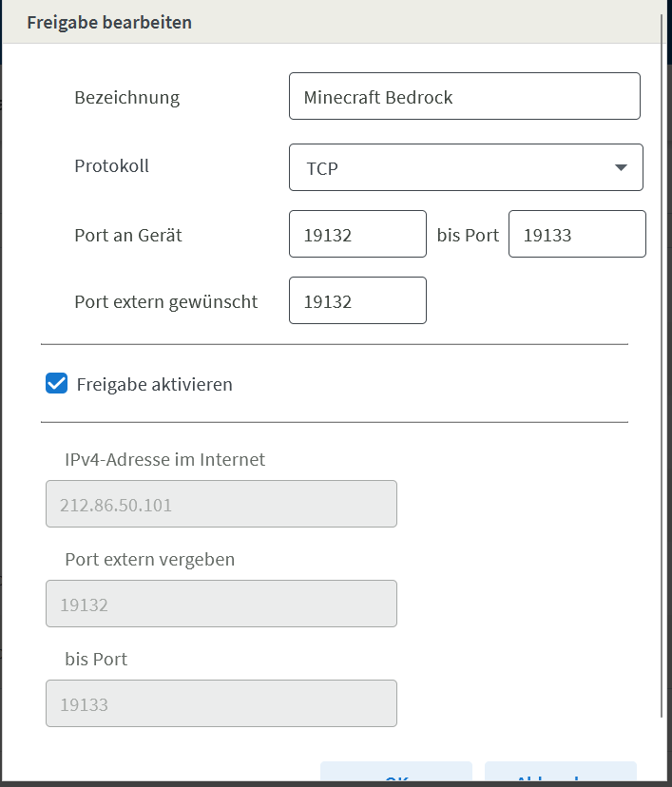Select the bis Port 19133 editable field
Screen dimensions: 672x787
577,235
